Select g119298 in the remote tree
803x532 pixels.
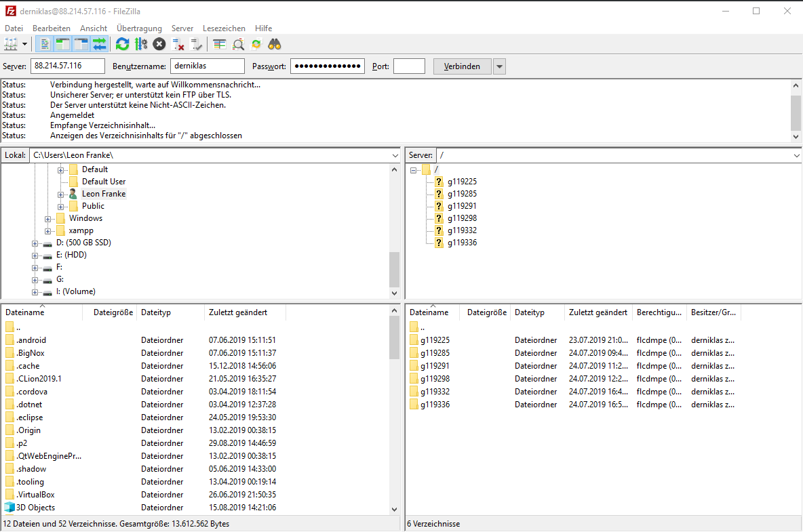point(462,218)
